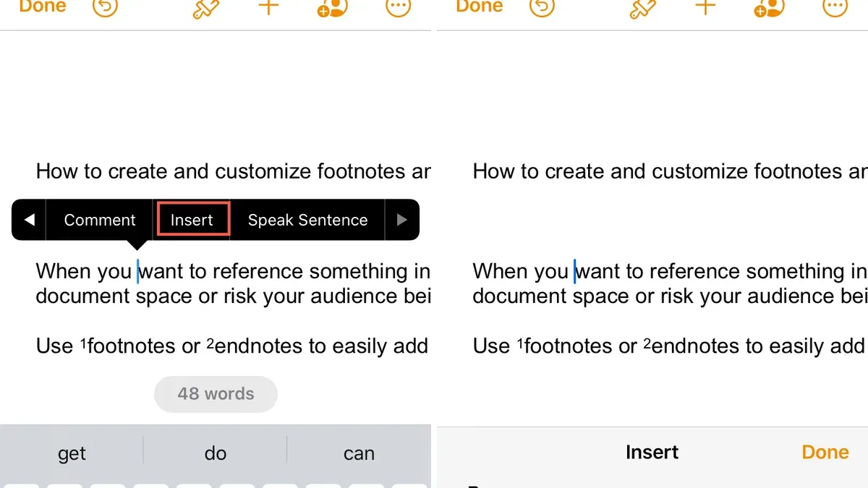This screenshot has width=868, height=488.
Task: Open the More (…) menu in the left screenshot
Action: [x=397, y=7]
